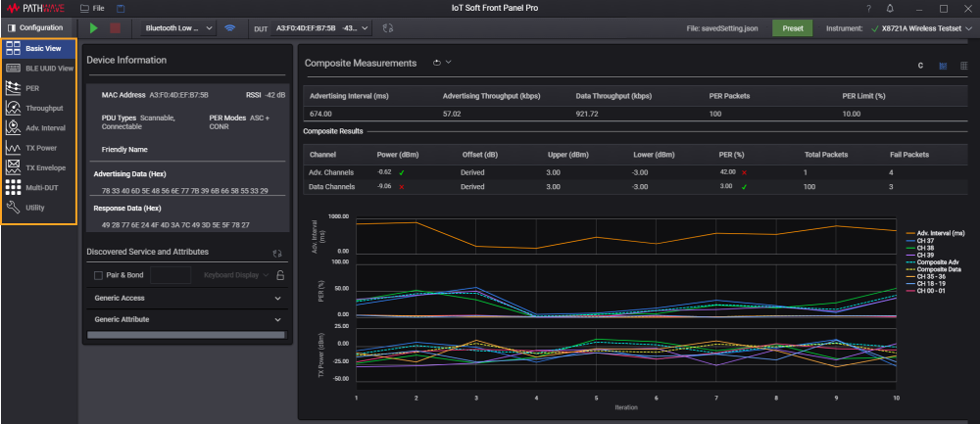Open the Bluetooth Low technology dropdown

(178, 28)
